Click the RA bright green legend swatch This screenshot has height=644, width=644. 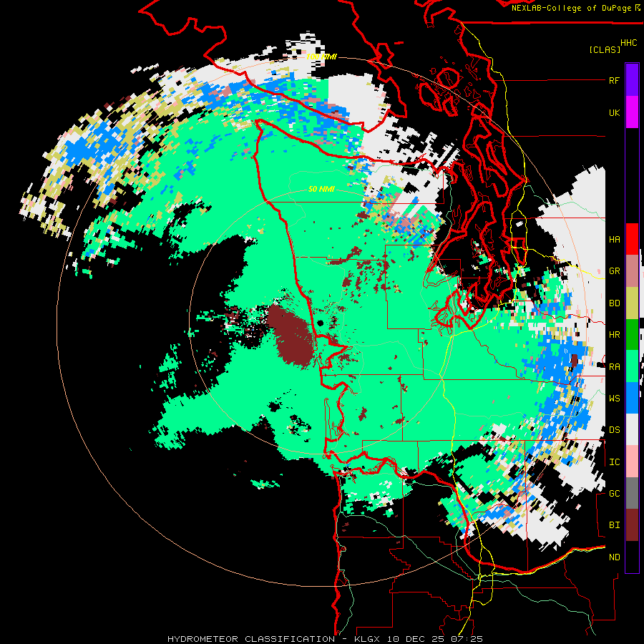pos(632,366)
